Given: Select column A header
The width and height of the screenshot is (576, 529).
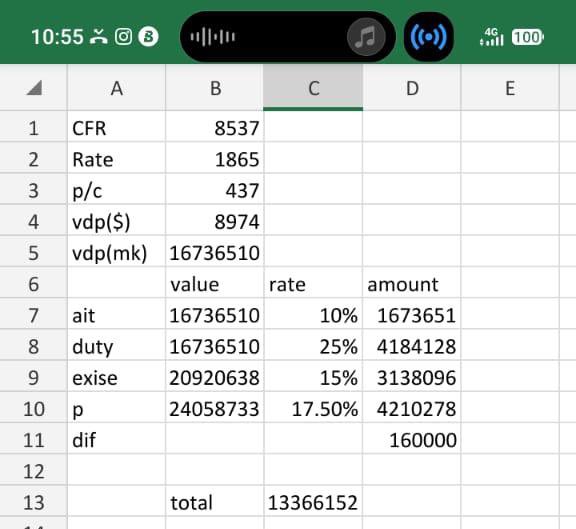Looking at the screenshot, I should click(116, 88).
